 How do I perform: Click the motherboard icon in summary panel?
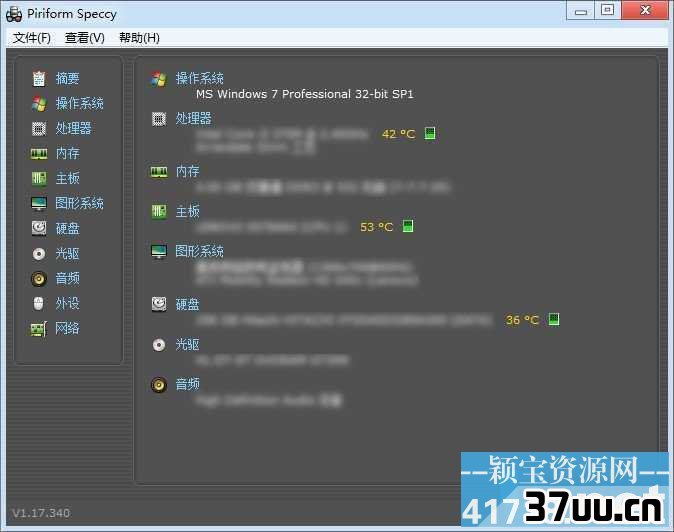[159, 211]
